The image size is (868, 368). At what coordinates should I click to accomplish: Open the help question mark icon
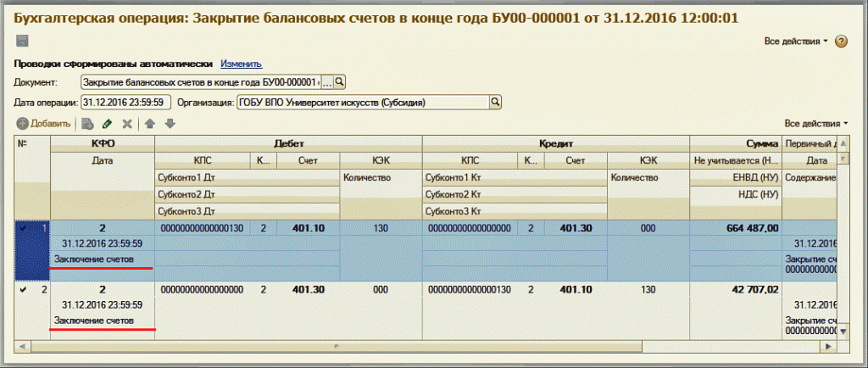coord(841,42)
